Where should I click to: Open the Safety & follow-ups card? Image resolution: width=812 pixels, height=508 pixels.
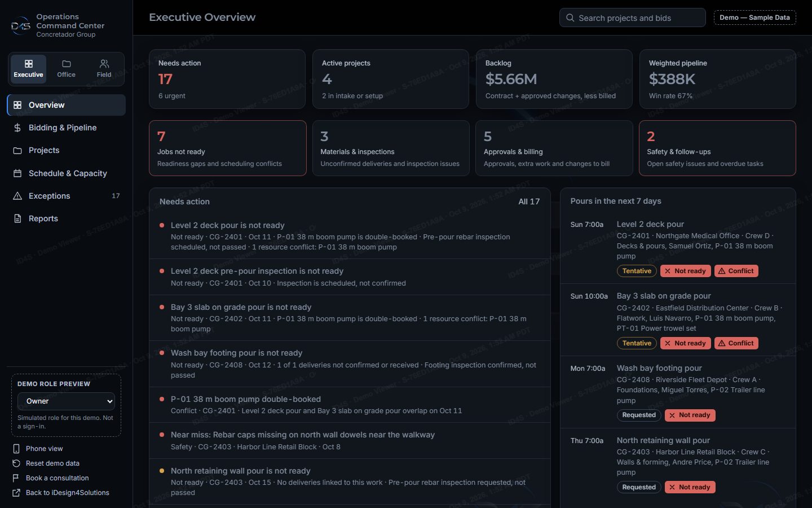717,148
